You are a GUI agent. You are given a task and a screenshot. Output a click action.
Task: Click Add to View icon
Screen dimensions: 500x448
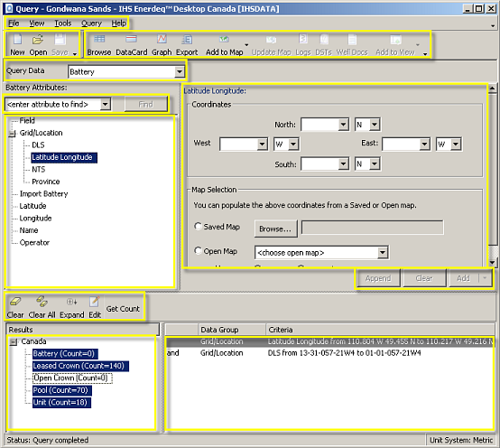[x=395, y=44]
